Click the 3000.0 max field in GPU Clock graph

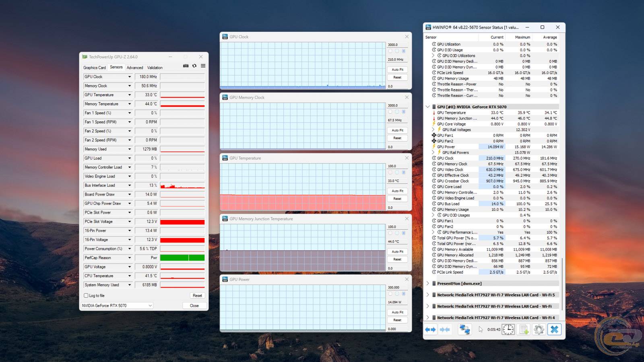(398, 45)
